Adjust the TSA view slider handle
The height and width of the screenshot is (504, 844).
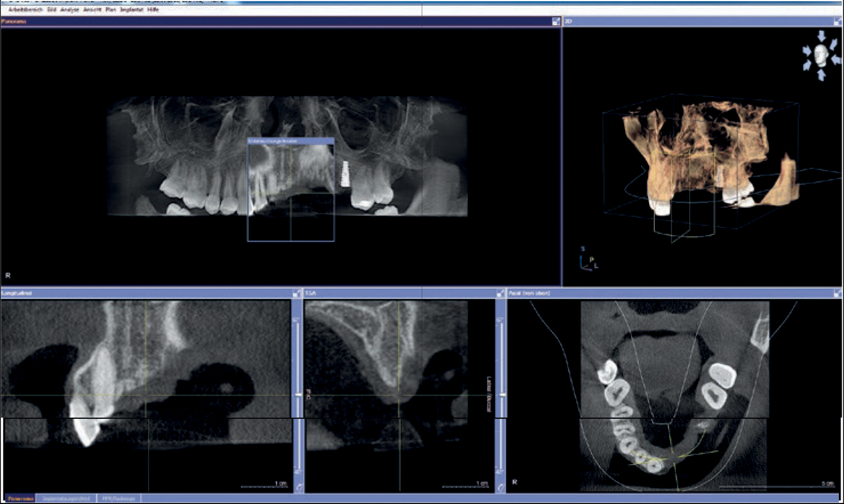tap(502, 395)
